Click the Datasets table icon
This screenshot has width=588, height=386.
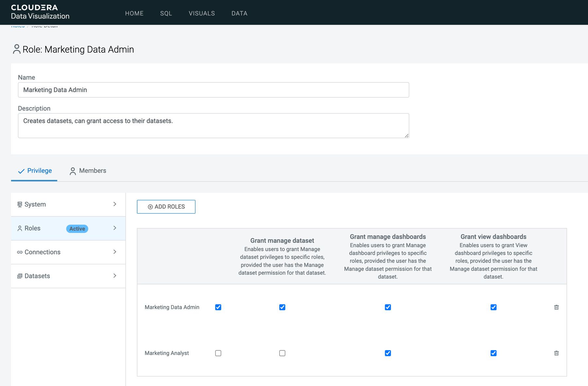point(20,276)
